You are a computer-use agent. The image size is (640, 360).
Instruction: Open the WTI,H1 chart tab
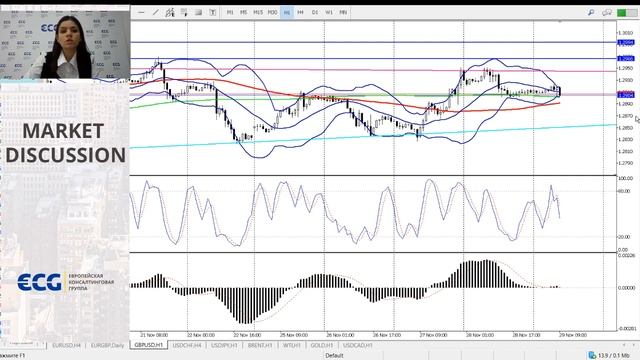[x=292, y=345]
